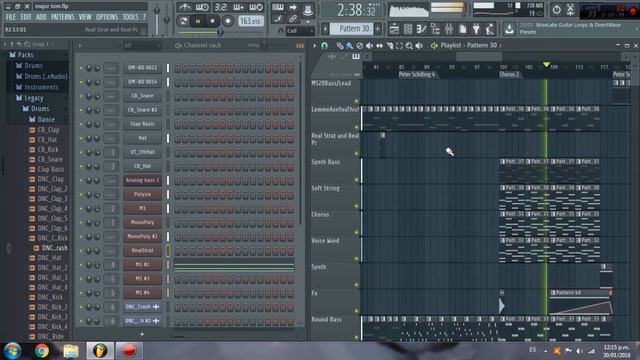Viewport: 640px width, 360px height.
Task: Click the Pause playback button
Action: pos(198,21)
